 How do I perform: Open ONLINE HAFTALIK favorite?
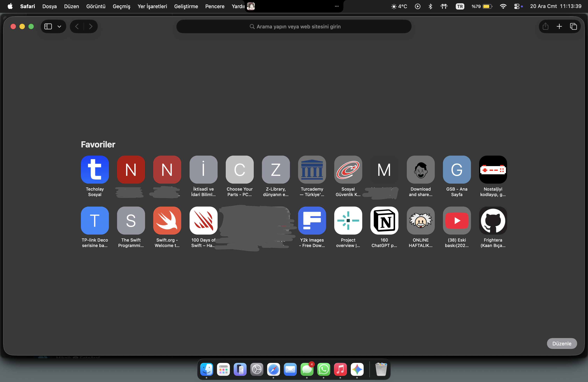[x=421, y=220]
